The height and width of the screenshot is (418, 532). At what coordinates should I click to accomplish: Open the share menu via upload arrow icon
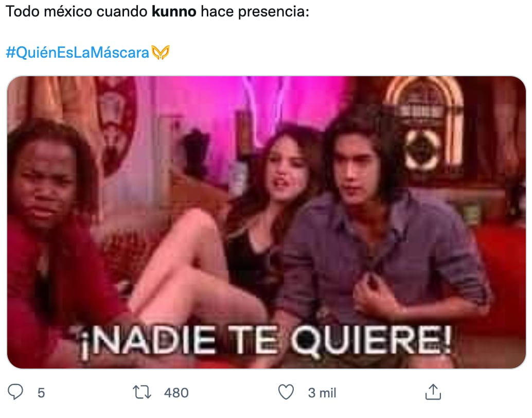(433, 392)
